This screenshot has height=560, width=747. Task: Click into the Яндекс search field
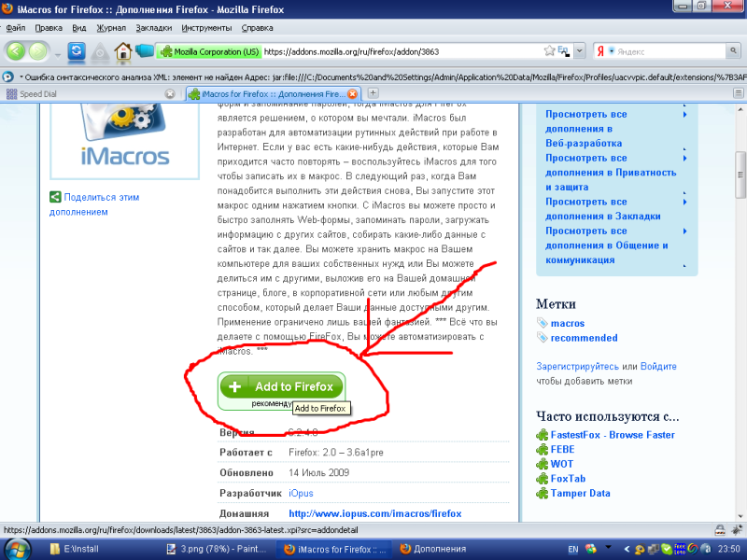click(x=669, y=51)
